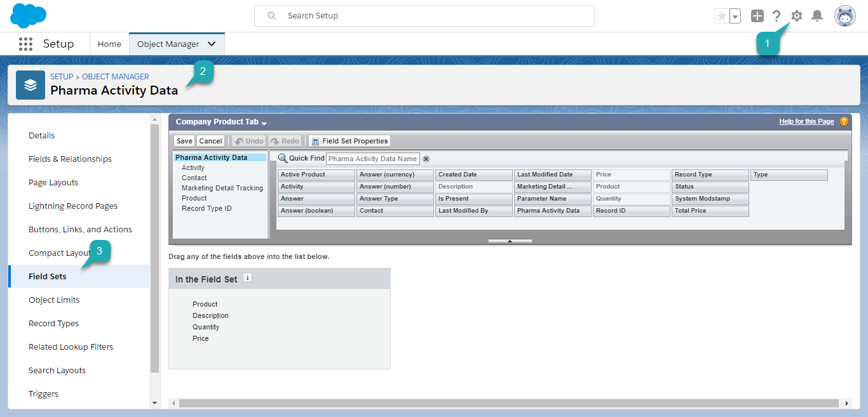This screenshot has height=417, width=868.
Task: Click the Favorites star icon
Action: pos(721,17)
